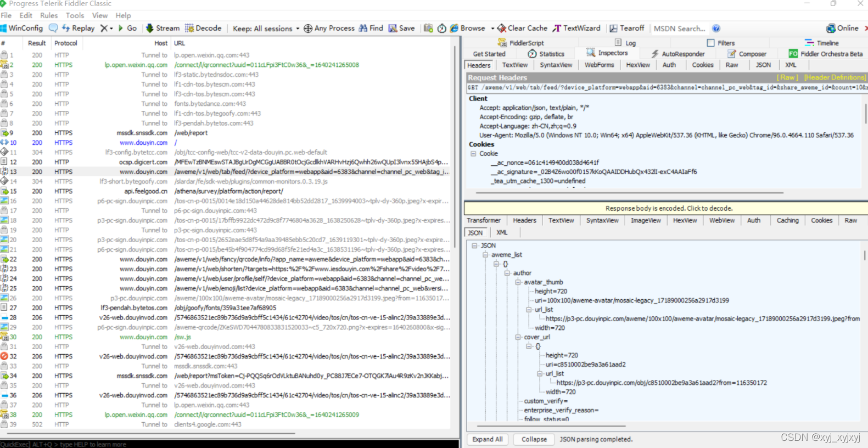Click the Result column header
Viewport: 868px width, 448px height.
37,43
